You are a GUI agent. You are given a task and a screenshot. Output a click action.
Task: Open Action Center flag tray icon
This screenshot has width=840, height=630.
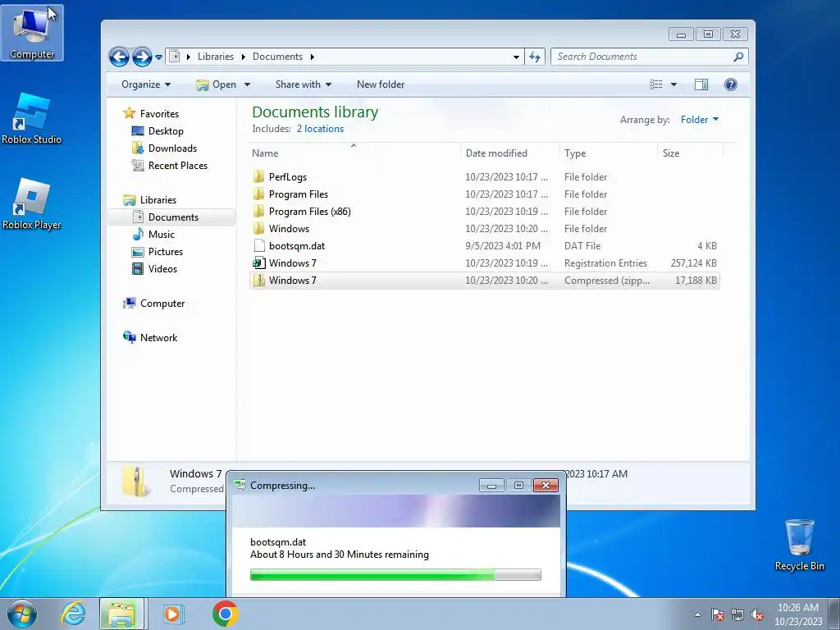pos(717,614)
